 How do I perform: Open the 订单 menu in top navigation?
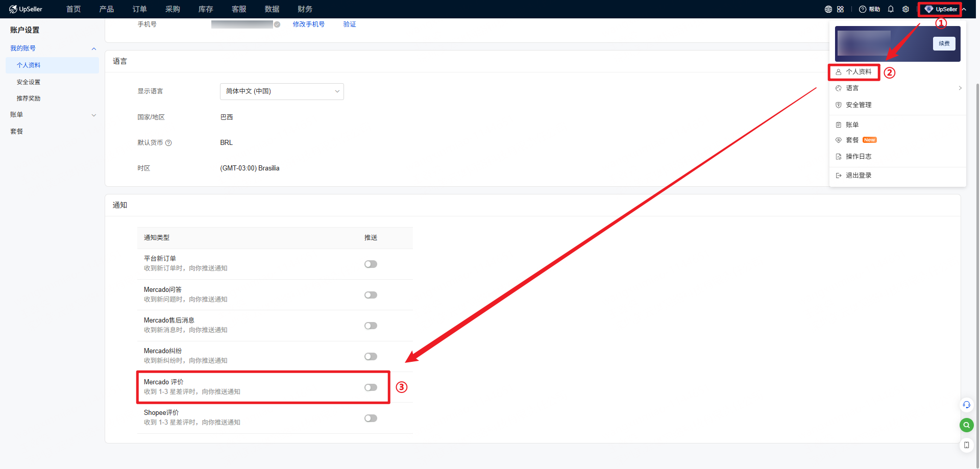click(x=139, y=9)
